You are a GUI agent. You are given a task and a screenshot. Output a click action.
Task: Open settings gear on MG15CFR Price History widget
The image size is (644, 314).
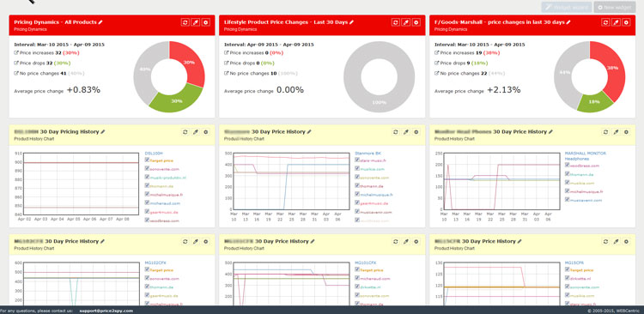626,241
